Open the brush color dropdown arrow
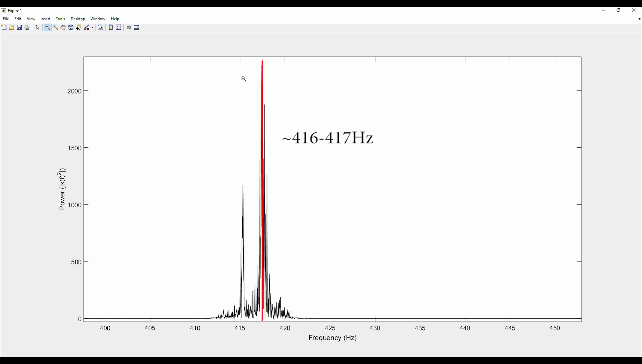 click(x=92, y=28)
